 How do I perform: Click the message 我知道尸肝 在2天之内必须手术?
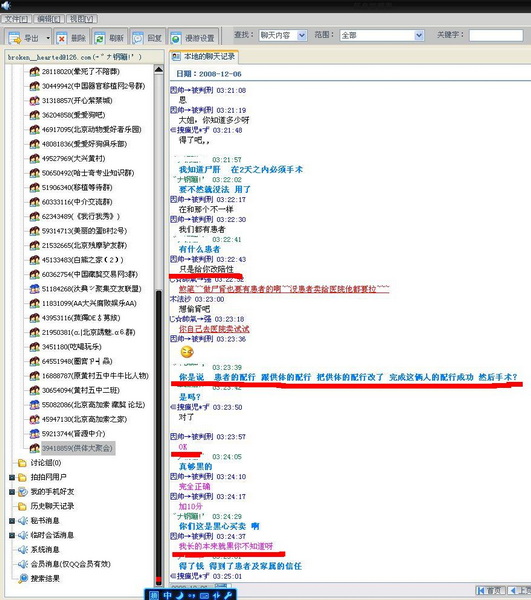(x=241, y=169)
